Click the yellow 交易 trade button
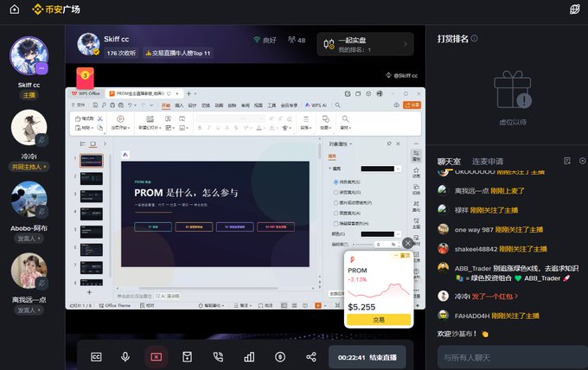The width and height of the screenshot is (588, 370). (379, 320)
